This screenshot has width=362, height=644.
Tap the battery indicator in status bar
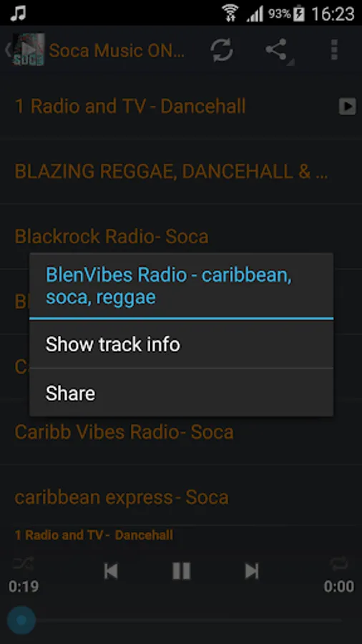[299, 14]
